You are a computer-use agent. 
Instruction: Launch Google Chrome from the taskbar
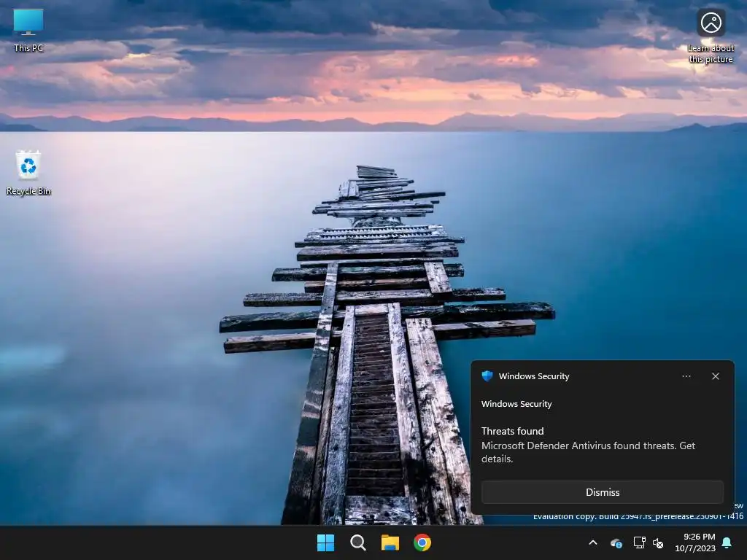[422, 542]
